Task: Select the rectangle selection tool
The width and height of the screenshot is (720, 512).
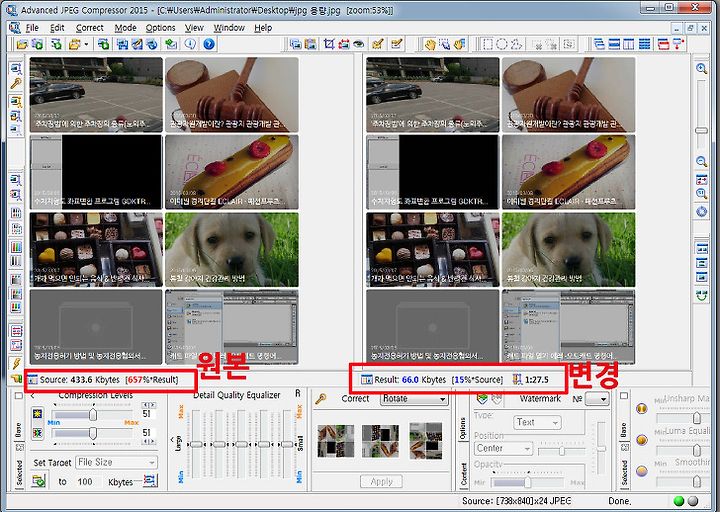Action: [x=488, y=44]
